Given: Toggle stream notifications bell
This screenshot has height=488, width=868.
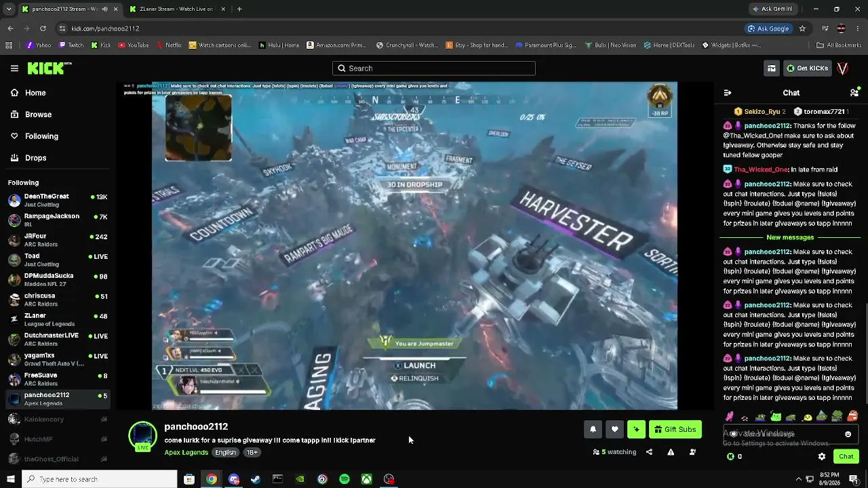Looking at the screenshot, I should (x=593, y=429).
